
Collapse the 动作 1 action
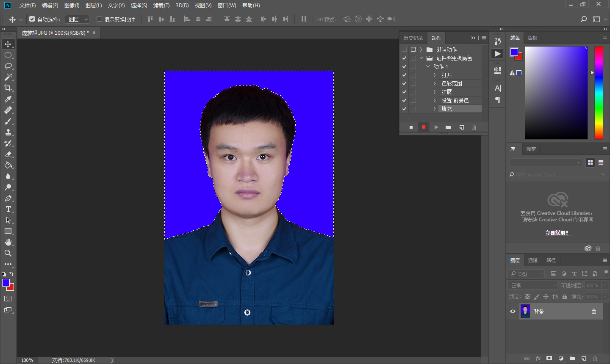tap(428, 66)
